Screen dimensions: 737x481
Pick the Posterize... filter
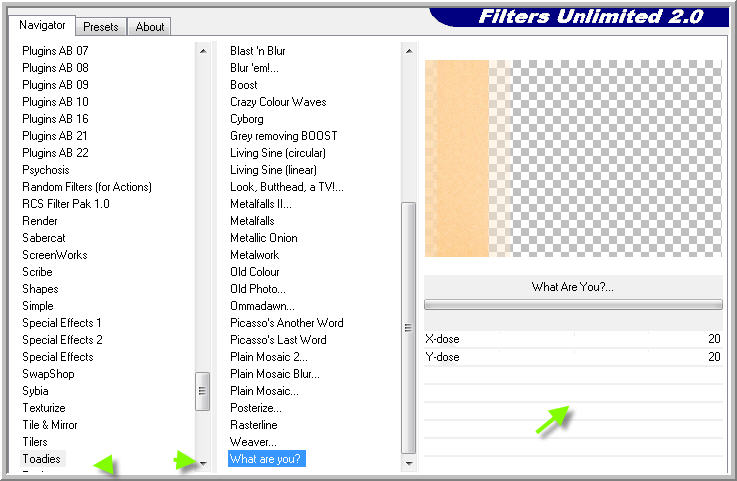click(x=256, y=408)
